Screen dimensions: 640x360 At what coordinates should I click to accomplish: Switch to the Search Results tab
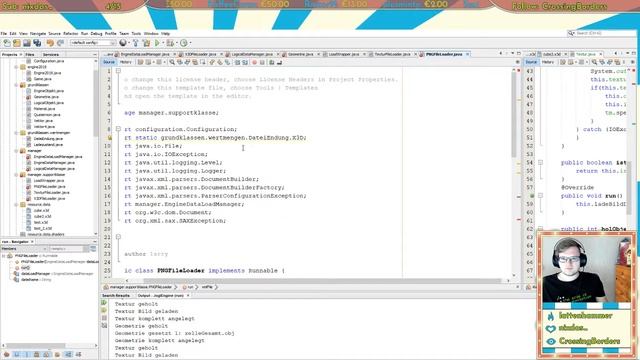[116, 296]
